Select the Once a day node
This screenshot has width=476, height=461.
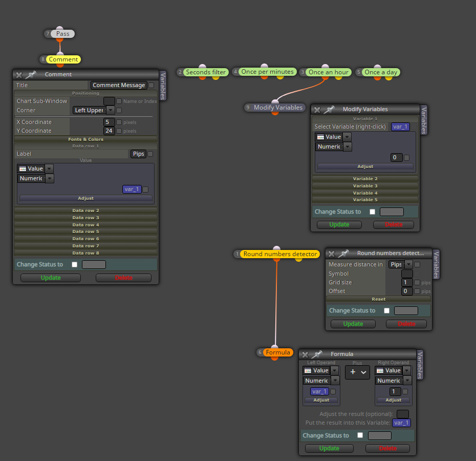[381, 72]
